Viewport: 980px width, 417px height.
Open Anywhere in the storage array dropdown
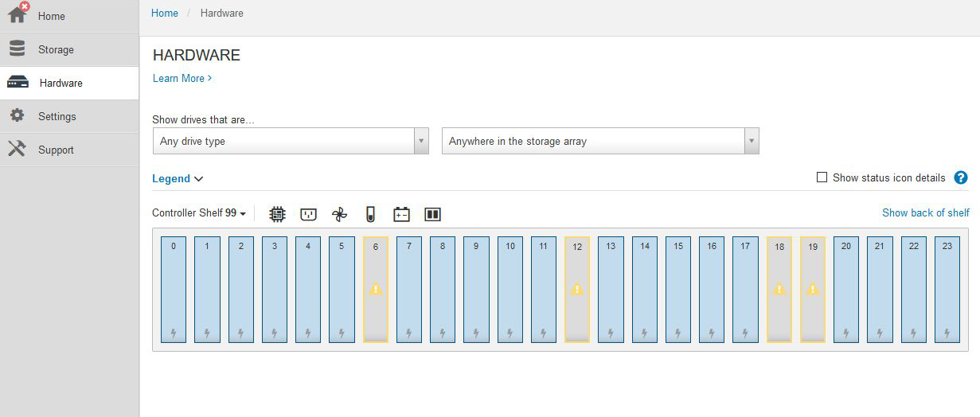coord(600,141)
